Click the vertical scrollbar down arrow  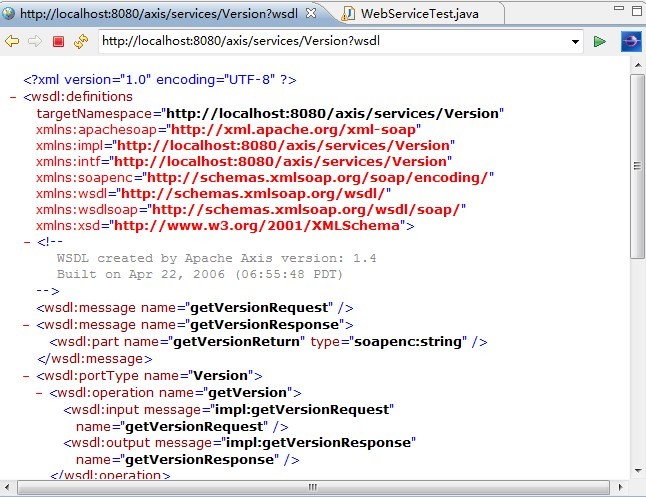click(638, 470)
